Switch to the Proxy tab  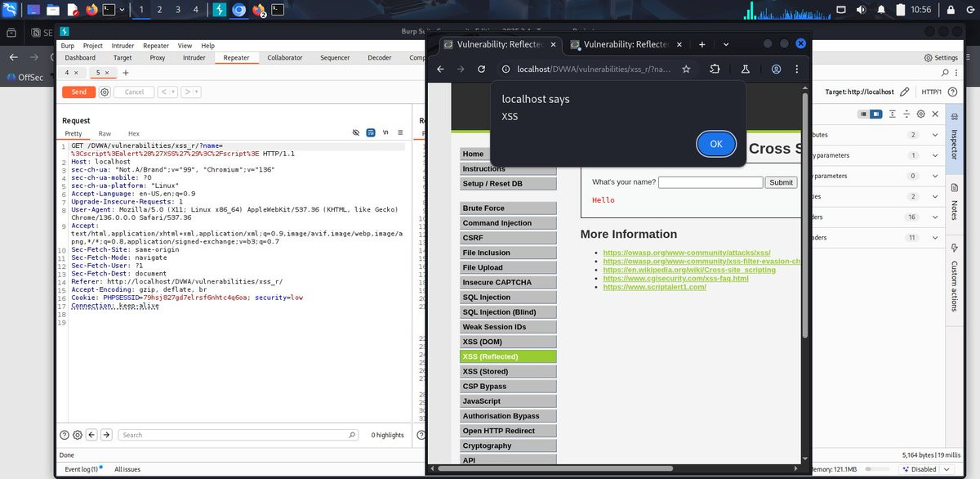158,58
